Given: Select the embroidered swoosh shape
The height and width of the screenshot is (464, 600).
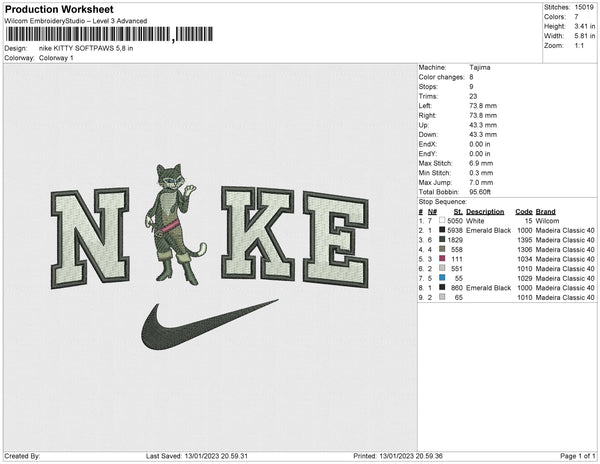Looking at the screenshot, I should click(209, 324).
